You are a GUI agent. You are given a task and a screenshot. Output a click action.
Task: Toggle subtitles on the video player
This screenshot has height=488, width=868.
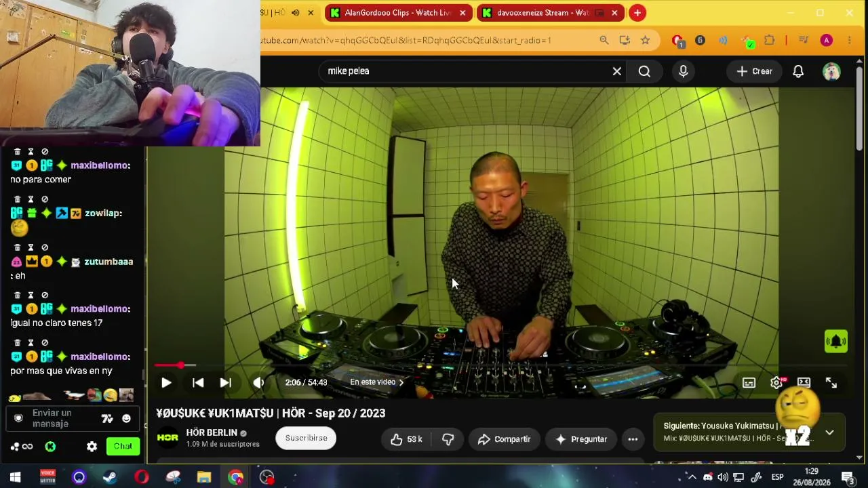[x=749, y=383]
